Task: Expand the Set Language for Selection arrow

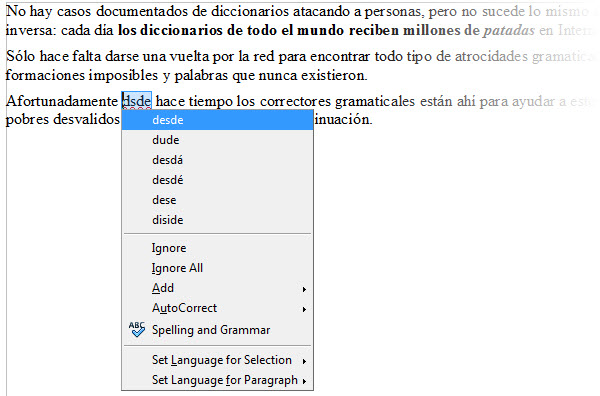Action: 304,361
